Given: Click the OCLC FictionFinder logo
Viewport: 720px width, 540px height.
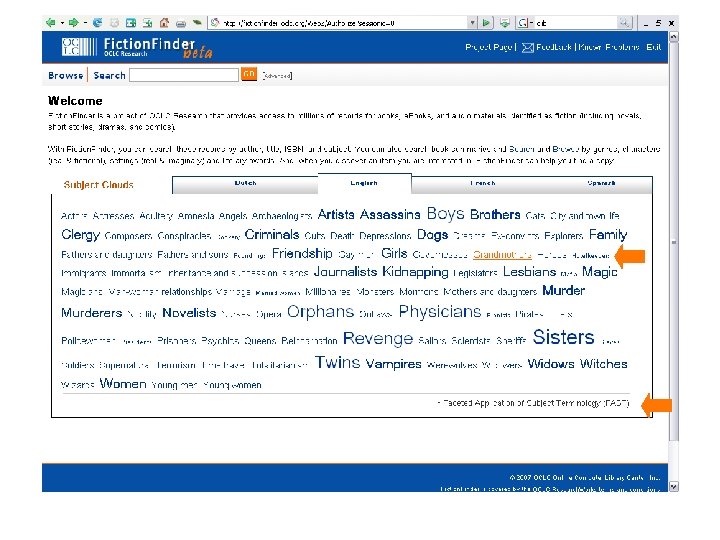Looking at the screenshot, I should click(137, 48).
